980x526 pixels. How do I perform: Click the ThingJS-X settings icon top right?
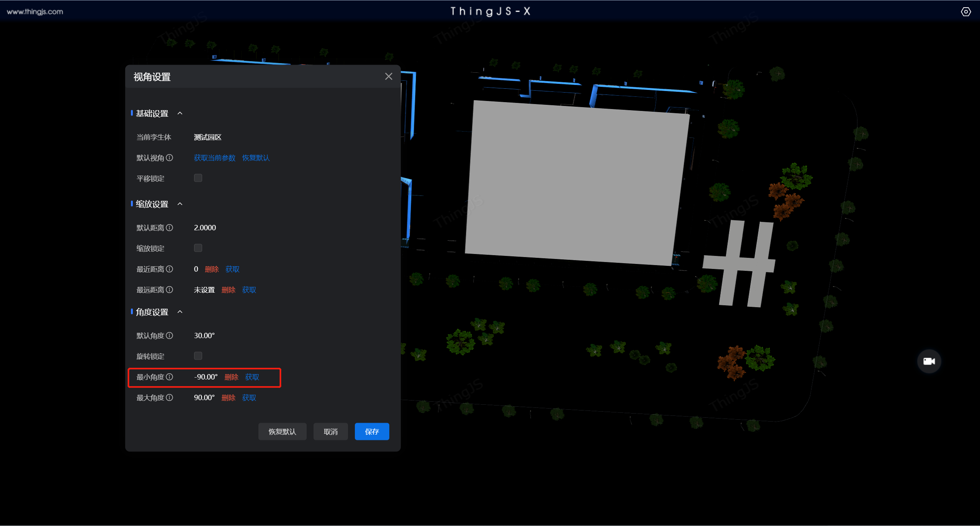coord(966,11)
